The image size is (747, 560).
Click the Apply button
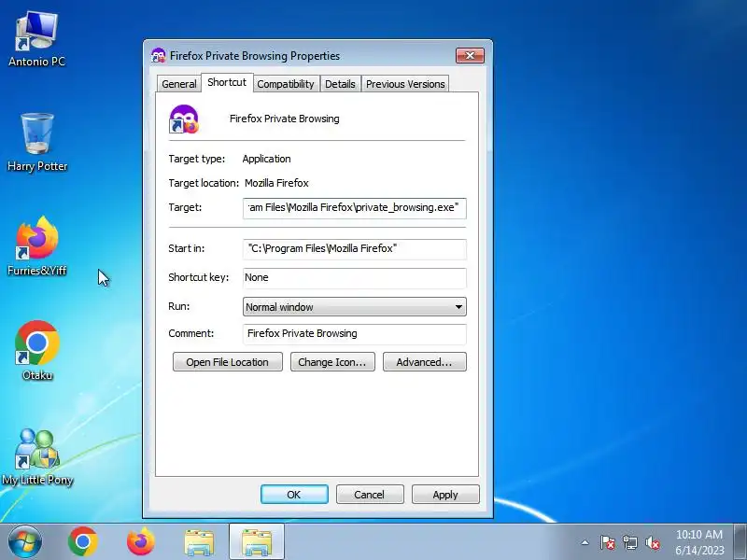click(445, 495)
